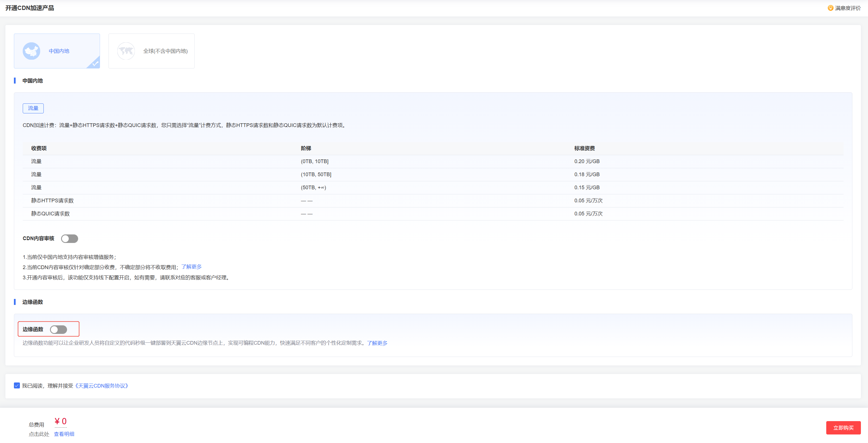
Task: Click the China mainland map icon
Action: [x=31, y=51]
